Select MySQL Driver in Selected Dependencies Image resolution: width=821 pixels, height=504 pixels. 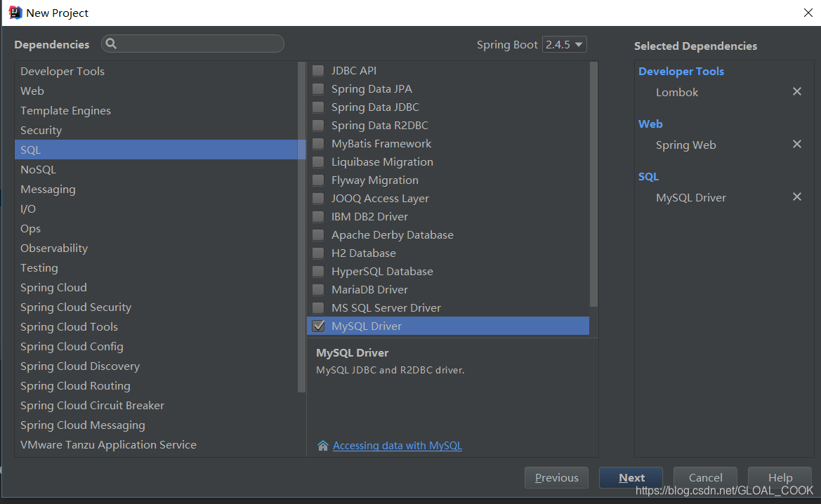(691, 198)
